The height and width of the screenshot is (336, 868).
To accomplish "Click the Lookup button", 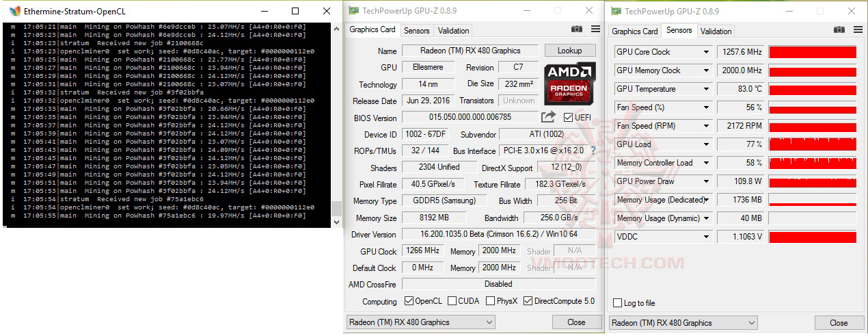I will coord(570,51).
